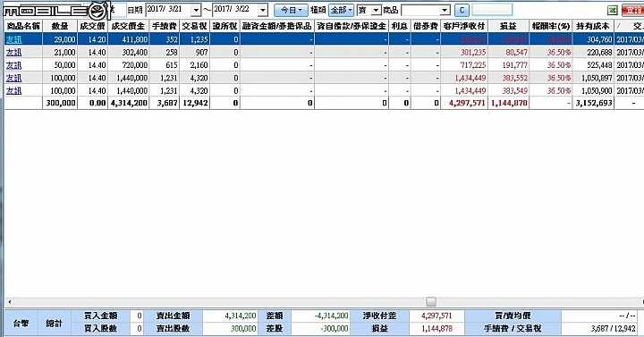Select the 220,688 holding cost cell

point(594,52)
